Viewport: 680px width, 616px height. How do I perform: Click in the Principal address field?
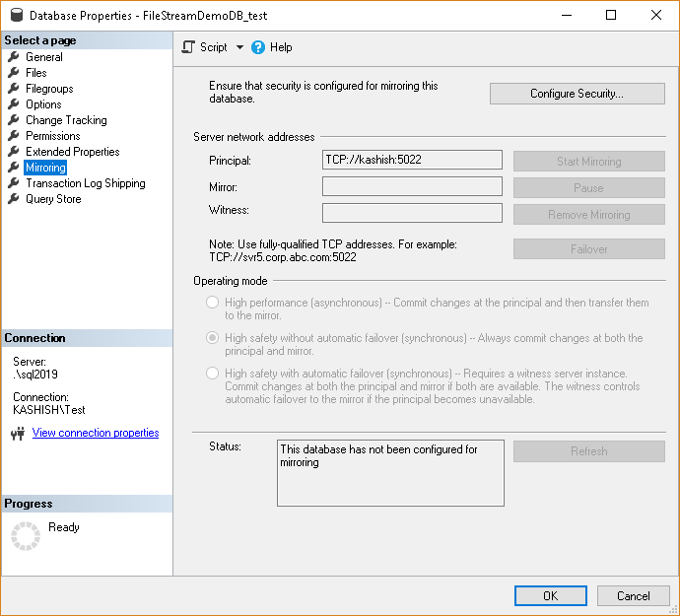coord(412,160)
